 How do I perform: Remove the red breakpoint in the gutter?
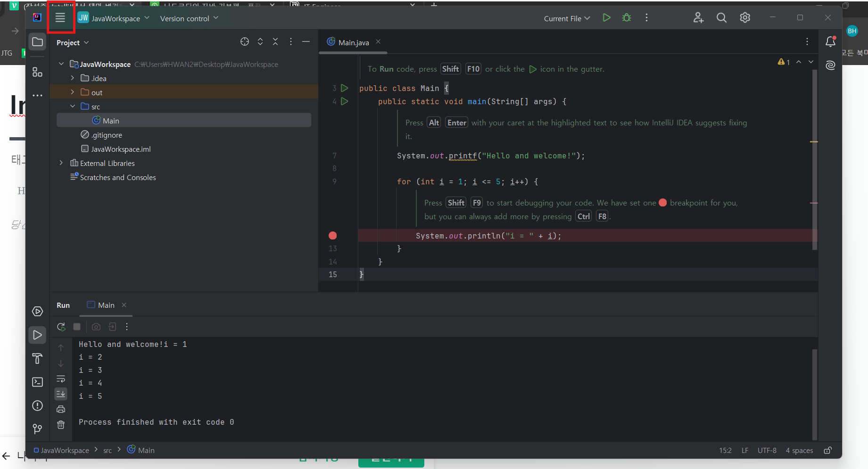pyautogui.click(x=333, y=236)
